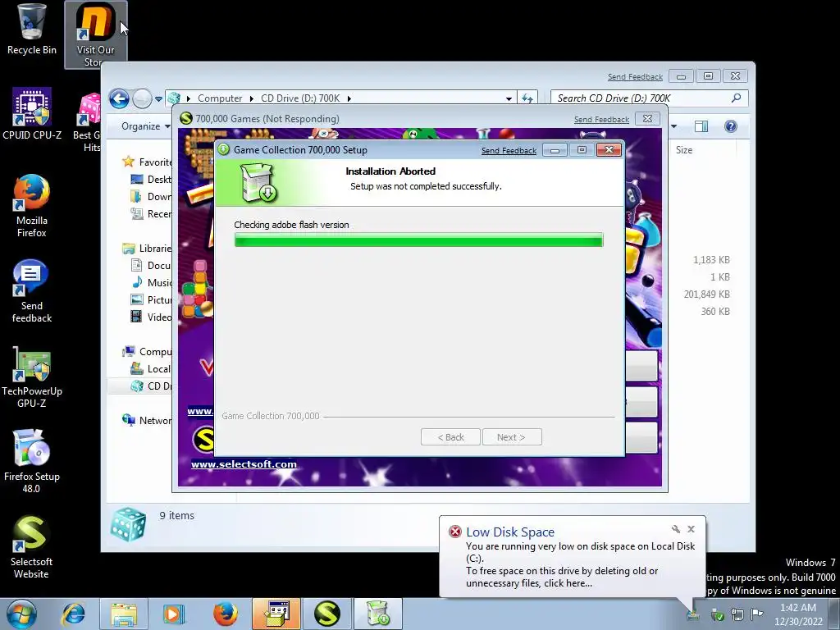Open the Action Center flag icon

coord(756,614)
